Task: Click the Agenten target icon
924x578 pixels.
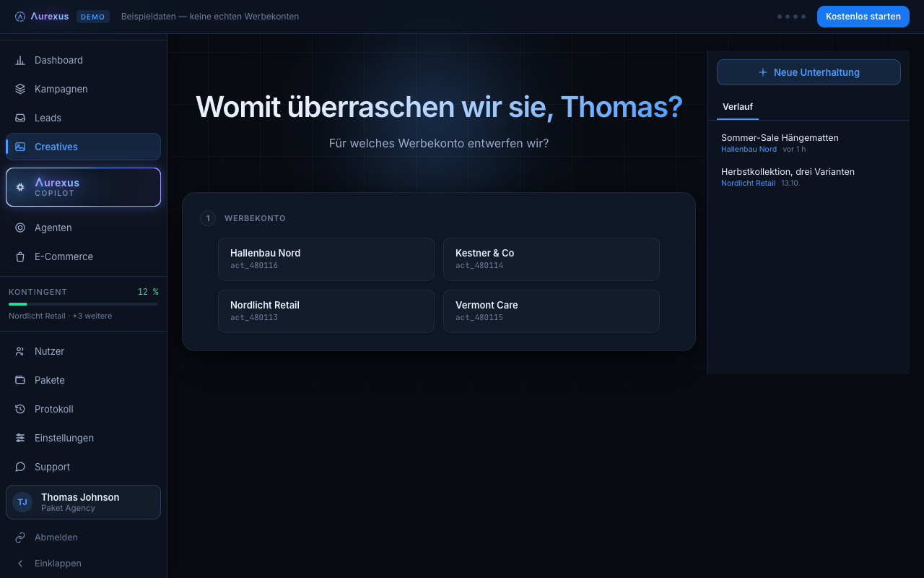Action: click(20, 228)
